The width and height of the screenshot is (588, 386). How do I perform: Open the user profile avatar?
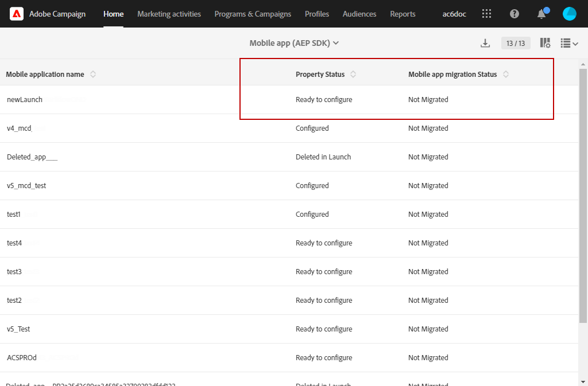569,14
